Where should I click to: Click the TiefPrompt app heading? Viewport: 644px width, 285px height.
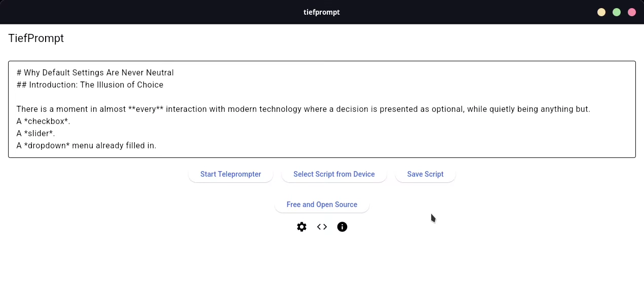coord(36,38)
